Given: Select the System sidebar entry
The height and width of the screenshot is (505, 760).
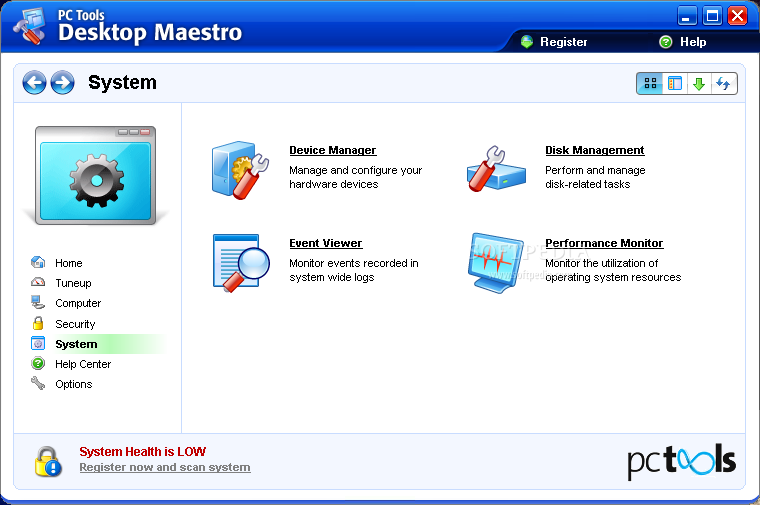Looking at the screenshot, I should [x=76, y=344].
